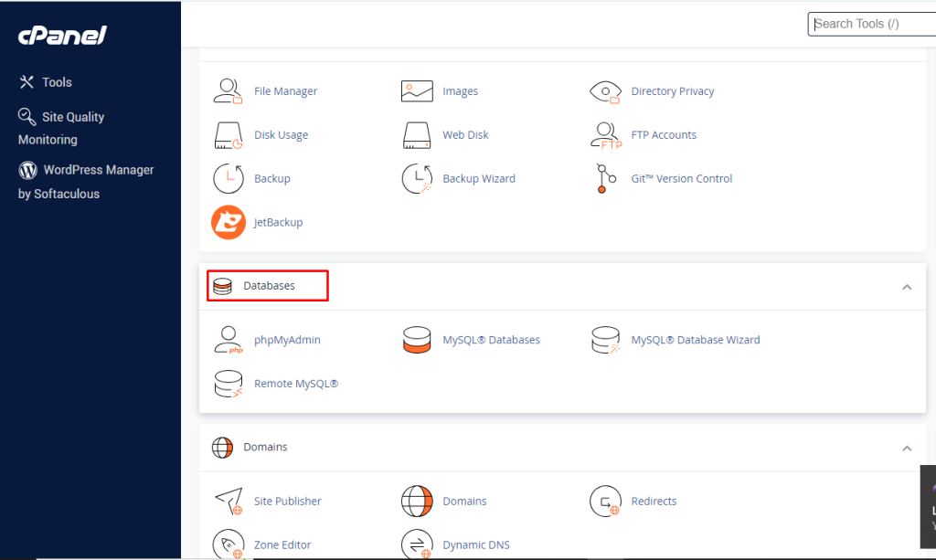This screenshot has height=560, width=936.
Task: Open the Zone Editor icon
Action: (x=228, y=544)
